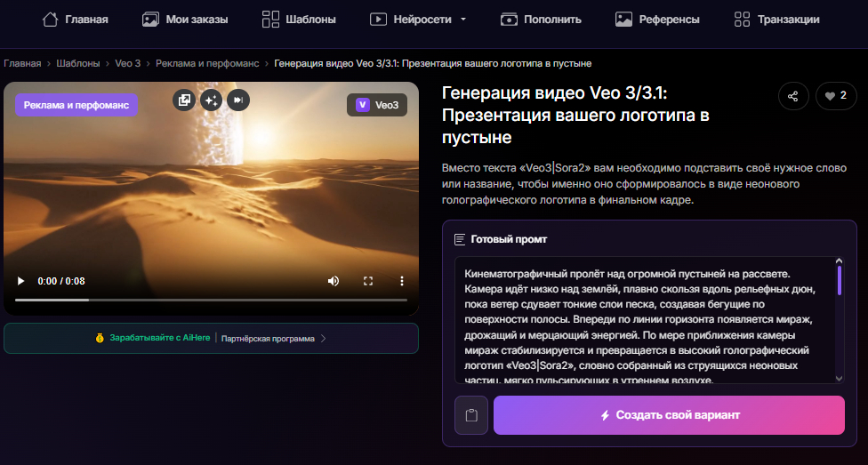Click Главная breadcrumb link
This screenshot has height=465, width=868.
pyautogui.click(x=23, y=64)
